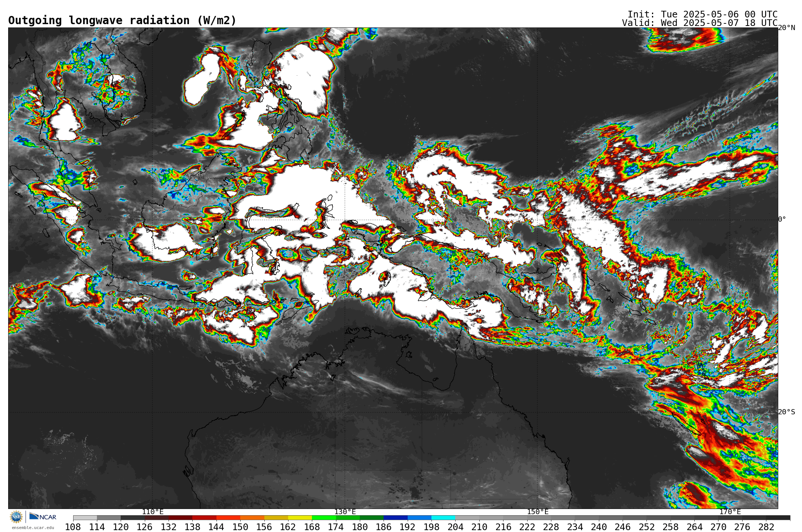Click the colorbar tick label 156
This screenshot has width=802, height=532.
tap(264, 527)
